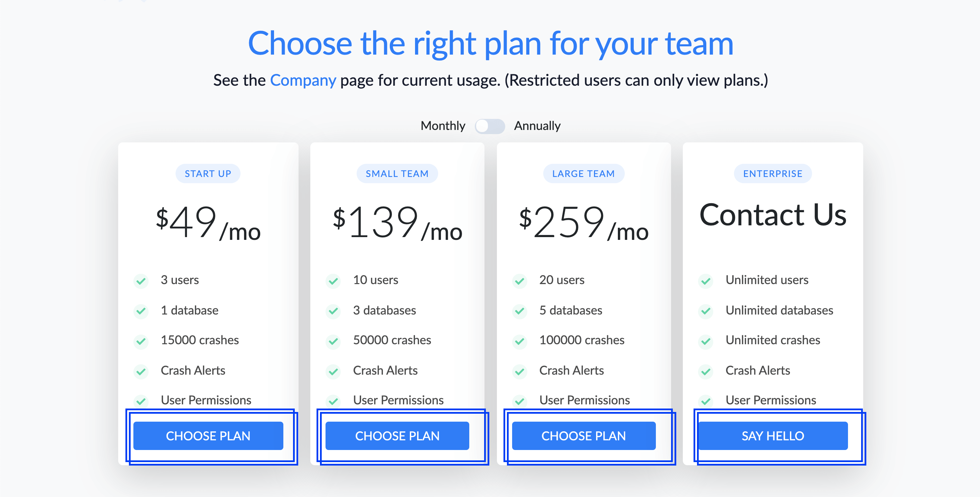
Task: Choose the Small Team plan
Action: coord(397,436)
